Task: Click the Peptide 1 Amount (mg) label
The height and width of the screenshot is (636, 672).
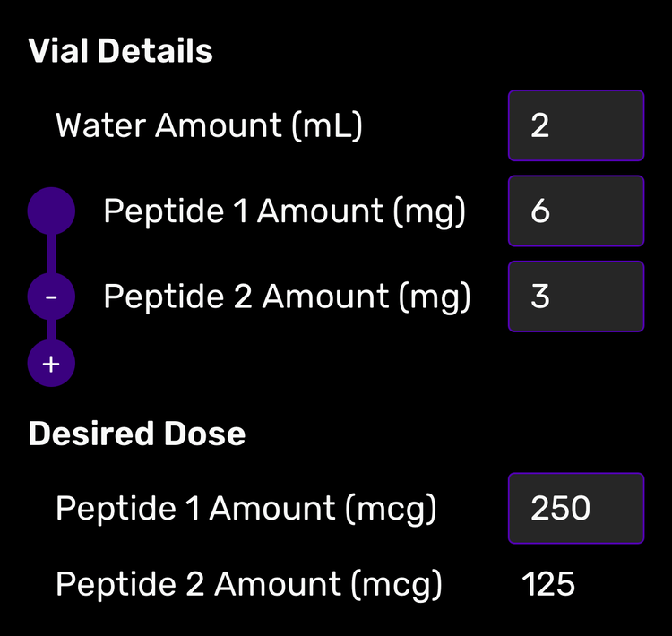Action: tap(284, 211)
